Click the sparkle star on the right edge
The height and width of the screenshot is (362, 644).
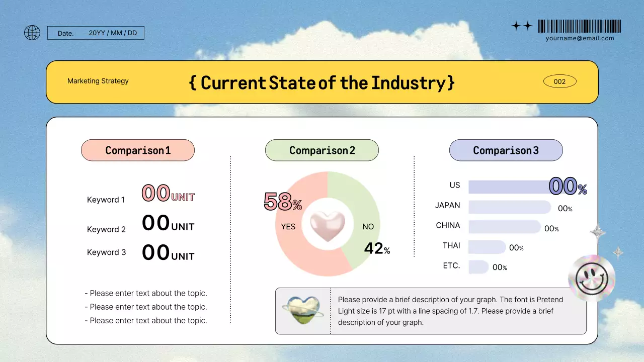[597, 231]
